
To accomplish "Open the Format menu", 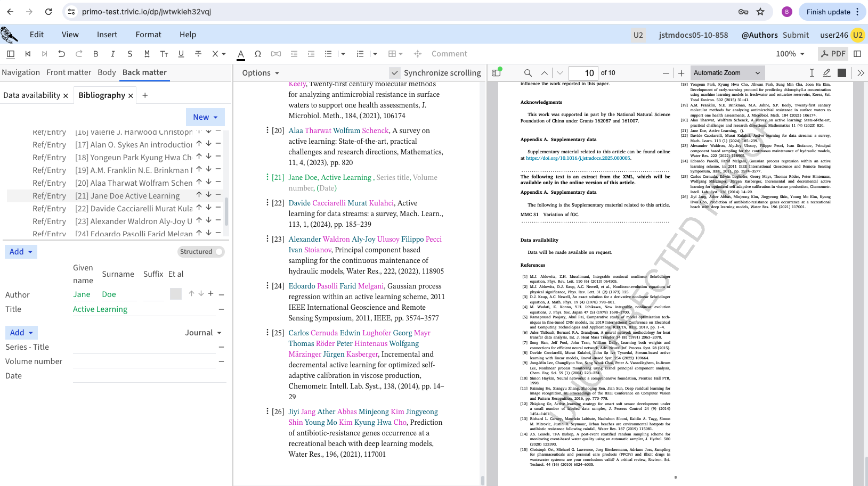I will point(148,35).
